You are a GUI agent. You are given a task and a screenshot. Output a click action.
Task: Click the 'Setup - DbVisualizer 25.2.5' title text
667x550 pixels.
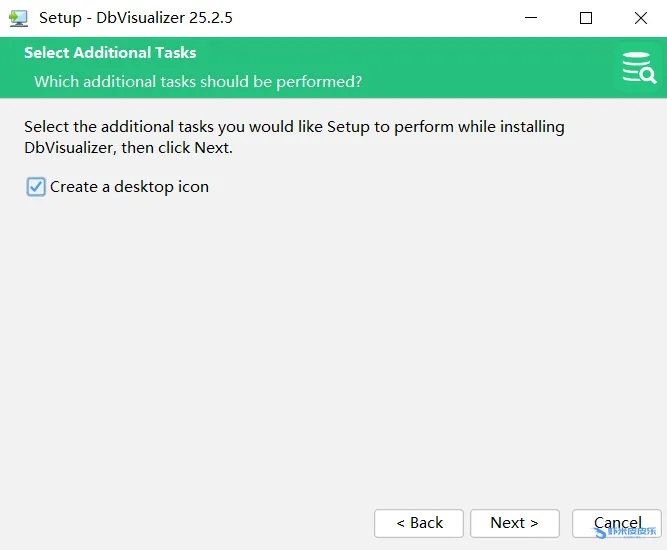[x=136, y=18]
